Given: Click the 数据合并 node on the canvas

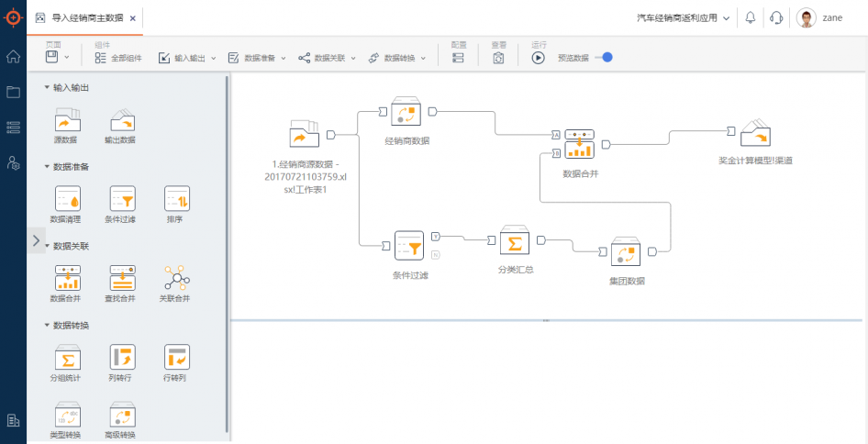Looking at the screenshot, I should click(x=580, y=144).
